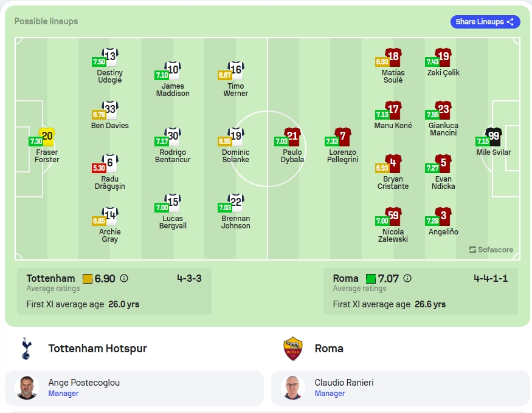This screenshot has width=532, height=413.
Task: Click James Maddison's number 10 shirt
Action: click(173, 70)
